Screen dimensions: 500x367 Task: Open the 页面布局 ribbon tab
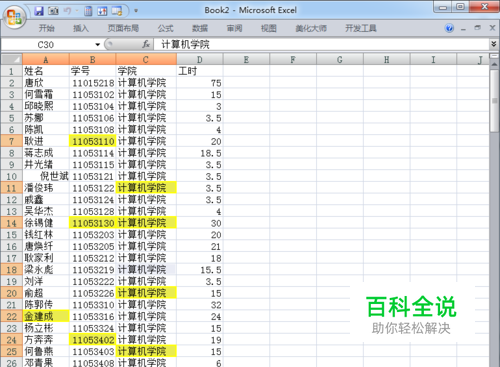pos(123,28)
